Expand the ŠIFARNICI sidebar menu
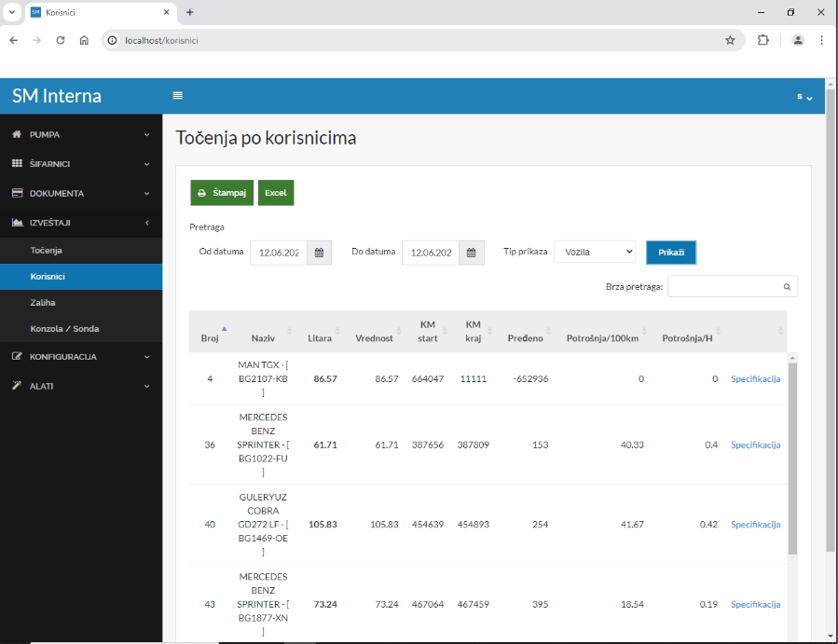838x644 pixels. [x=81, y=164]
